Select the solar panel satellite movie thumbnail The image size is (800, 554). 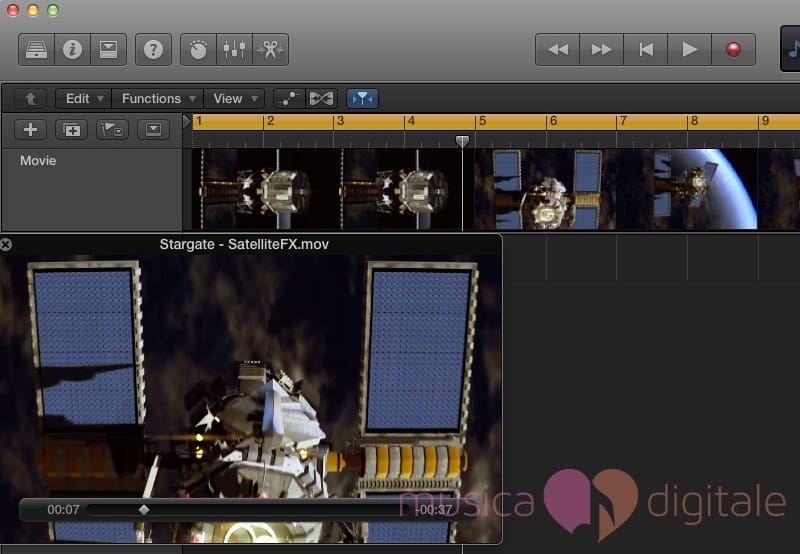(545, 189)
